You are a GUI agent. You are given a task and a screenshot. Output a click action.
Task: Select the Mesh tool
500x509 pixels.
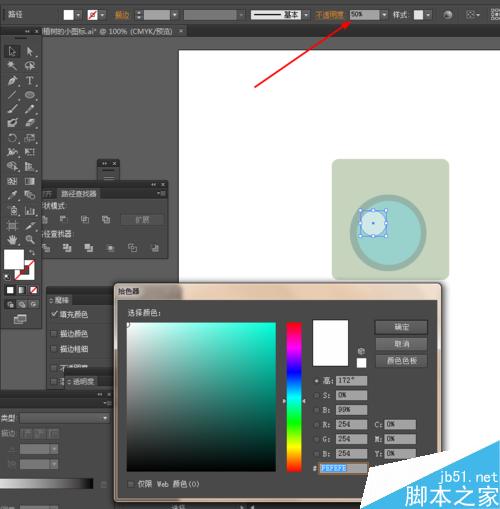12,181
